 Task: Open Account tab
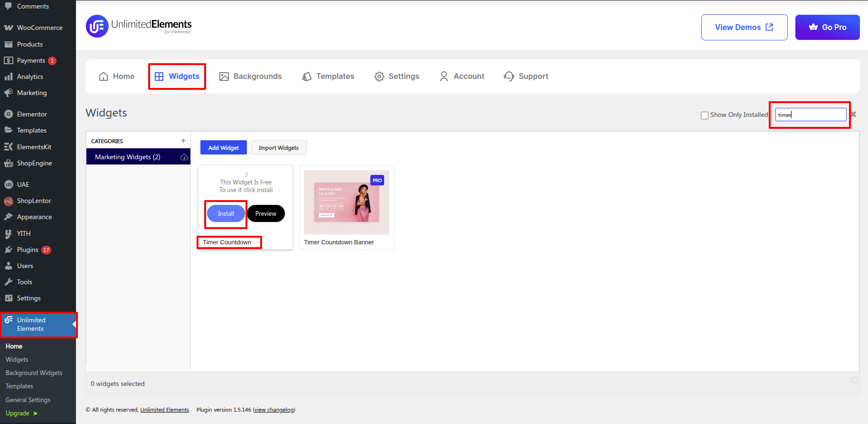[x=462, y=76]
